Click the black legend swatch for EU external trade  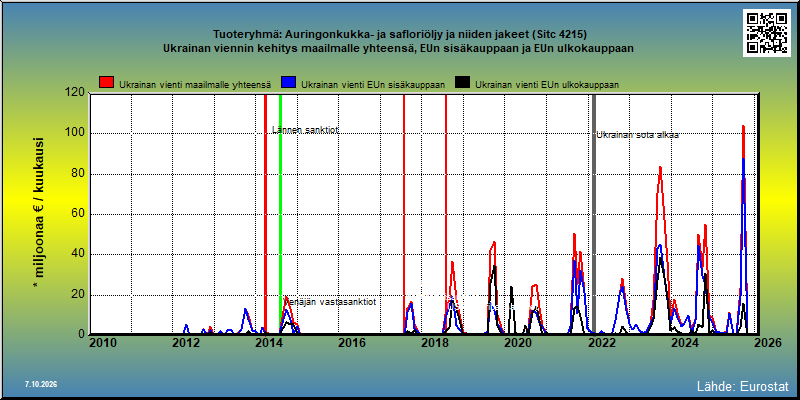point(463,83)
